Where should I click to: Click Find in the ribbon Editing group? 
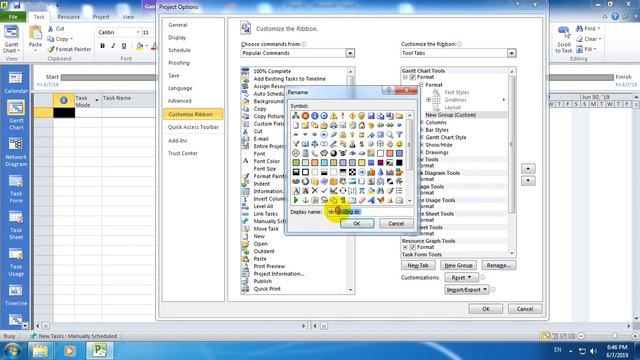coord(588,29)
